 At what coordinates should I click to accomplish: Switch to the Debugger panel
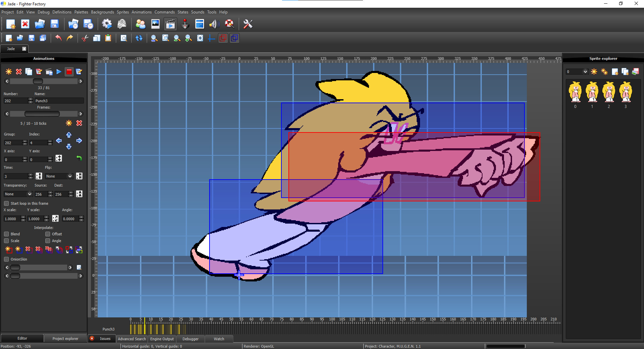click(x=190, y=339)
